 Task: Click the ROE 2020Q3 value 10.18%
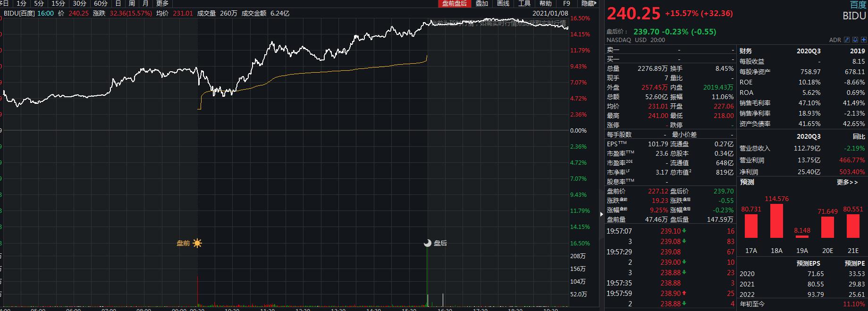[x=809, y=82]
